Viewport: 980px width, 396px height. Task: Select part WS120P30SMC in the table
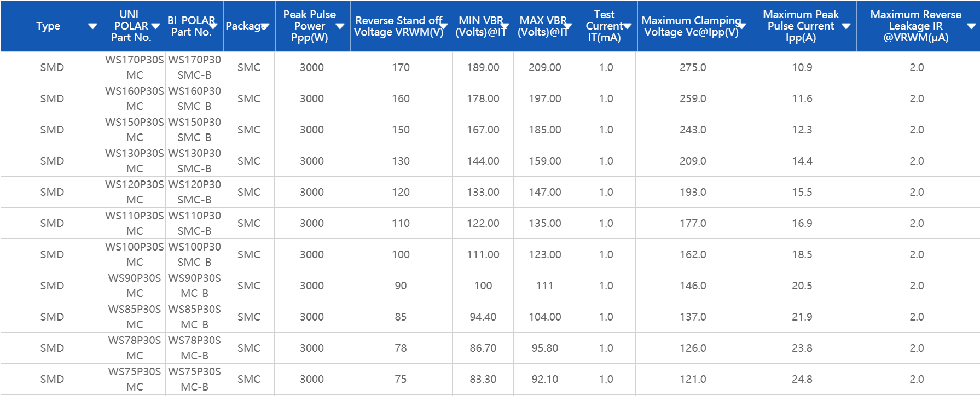[x=135, y=192]
